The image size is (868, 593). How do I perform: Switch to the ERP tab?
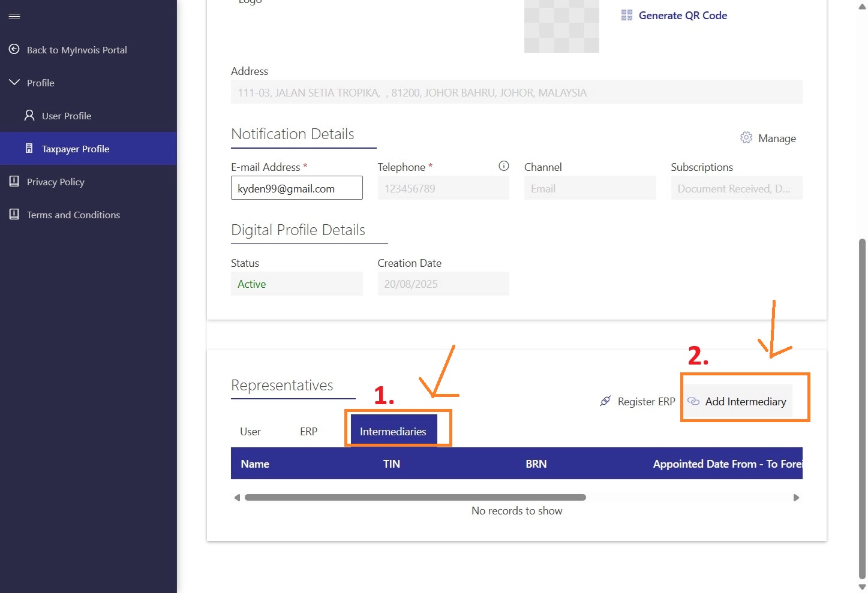[x=308, y=432]
